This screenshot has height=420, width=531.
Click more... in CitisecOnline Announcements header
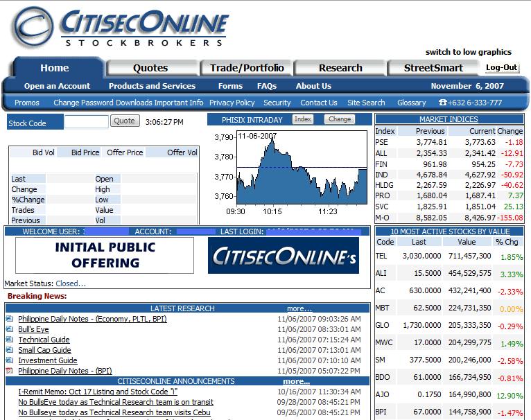296,381
